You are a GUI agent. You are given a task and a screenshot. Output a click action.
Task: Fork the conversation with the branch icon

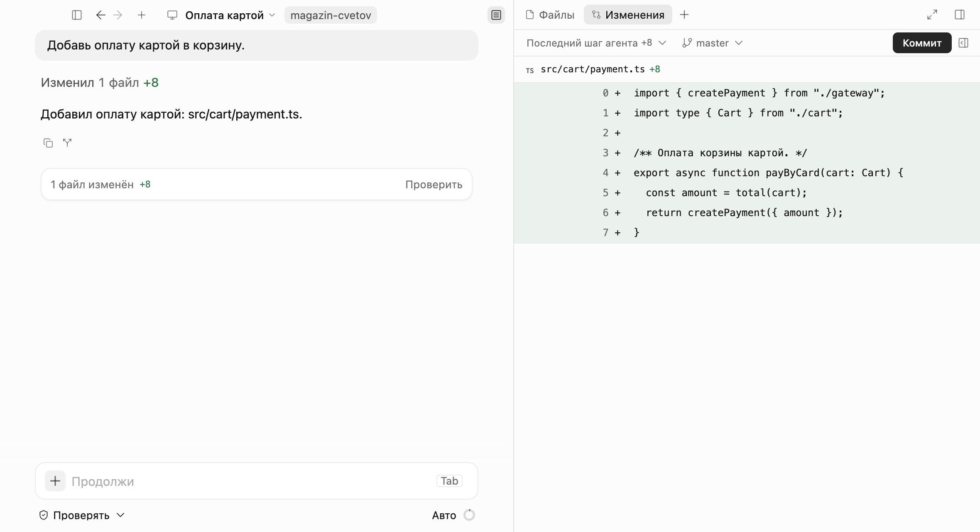coord(67,143)
